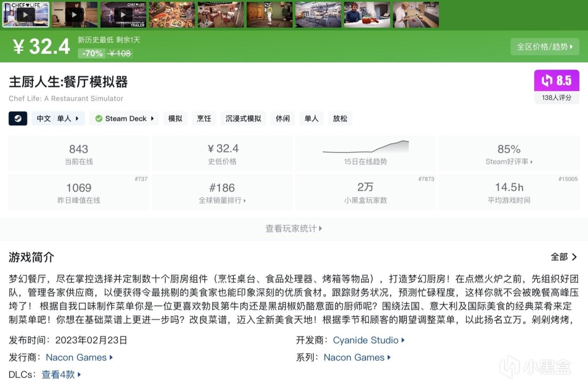Click the 2万 小黑盒玩家数 stat card
Viewport: 588px width, 388px height.
[x=366, y=192]
